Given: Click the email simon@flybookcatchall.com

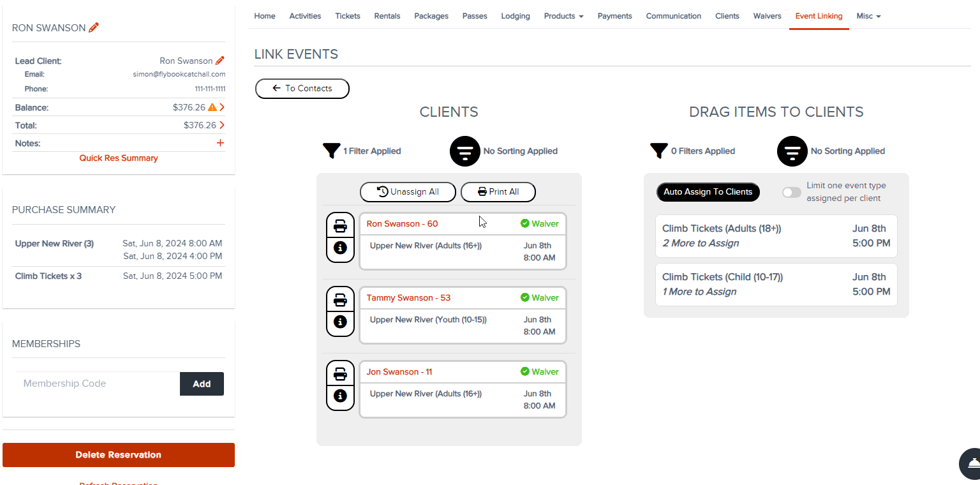Looking at the screenshot, I should click(x=179, y=75).
